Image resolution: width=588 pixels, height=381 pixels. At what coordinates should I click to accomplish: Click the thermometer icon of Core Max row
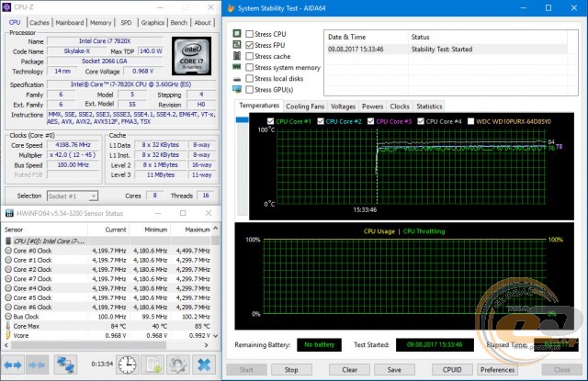coord(8,326)
